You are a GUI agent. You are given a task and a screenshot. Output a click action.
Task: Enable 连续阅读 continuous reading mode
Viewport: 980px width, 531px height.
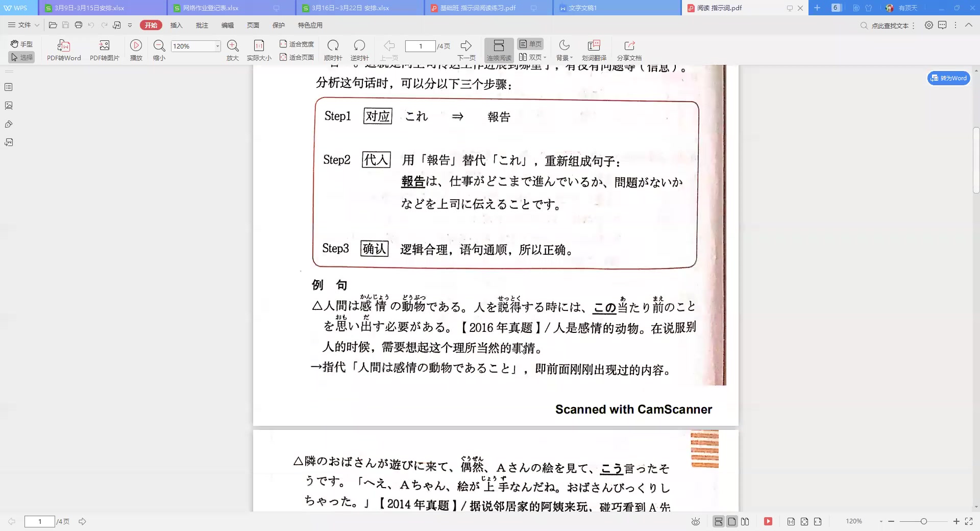pos(499,50)
